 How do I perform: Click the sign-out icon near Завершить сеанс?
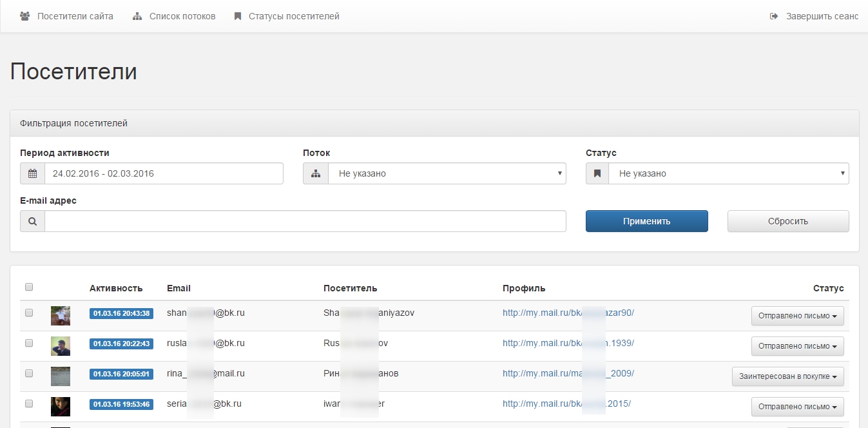(774, 16)
